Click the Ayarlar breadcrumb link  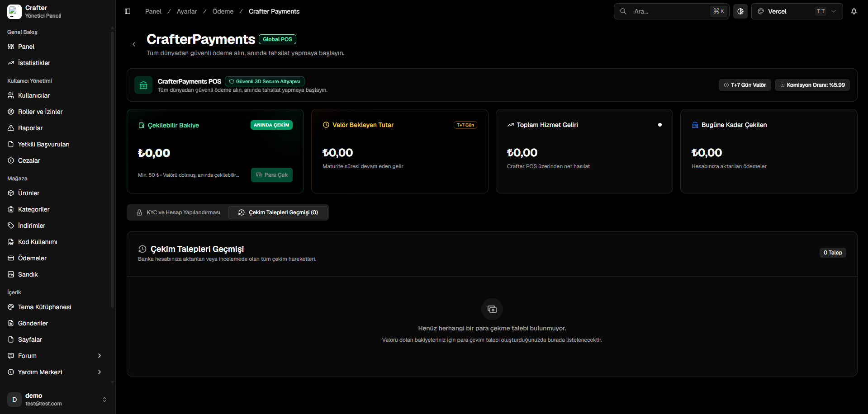(x=187, y=11)
